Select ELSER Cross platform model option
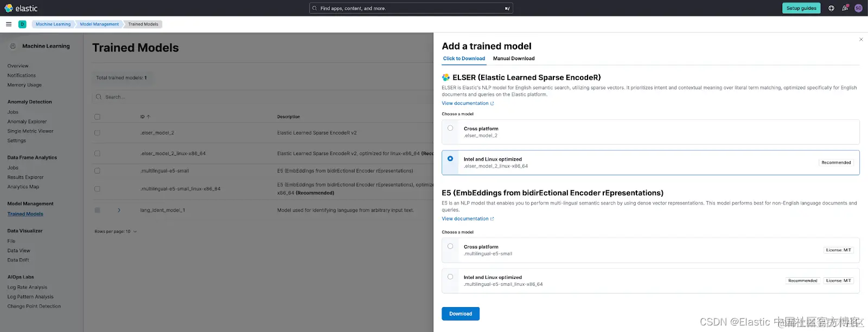This screenshot has height=332, width=868. (450, 129)
